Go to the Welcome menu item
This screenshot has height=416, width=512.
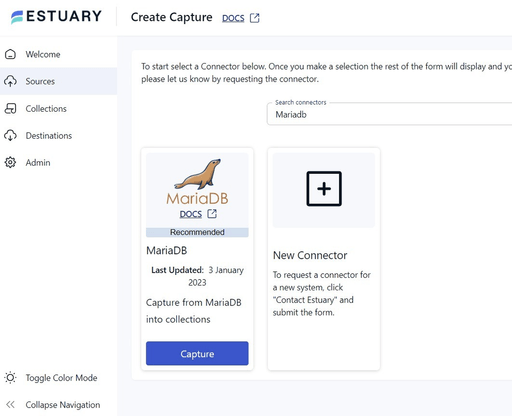click(x=58, y=54)
